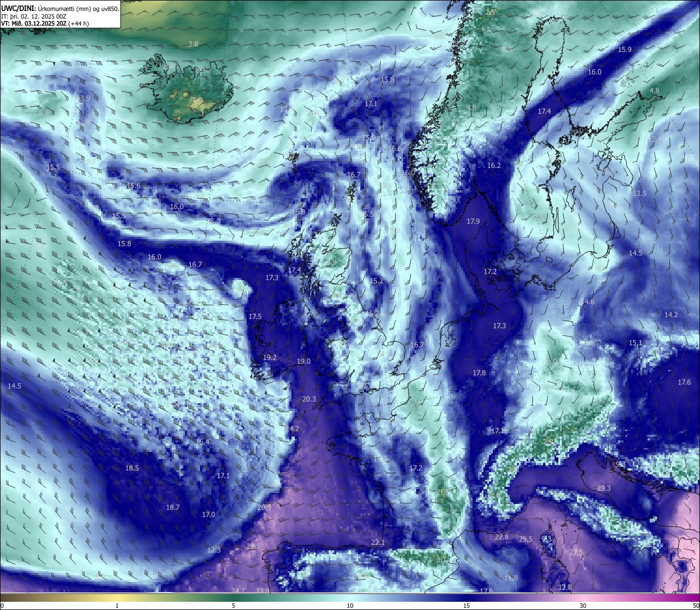Click the 24.7 value label
This screenshot has width=700, height=610.
click(238, 590)
